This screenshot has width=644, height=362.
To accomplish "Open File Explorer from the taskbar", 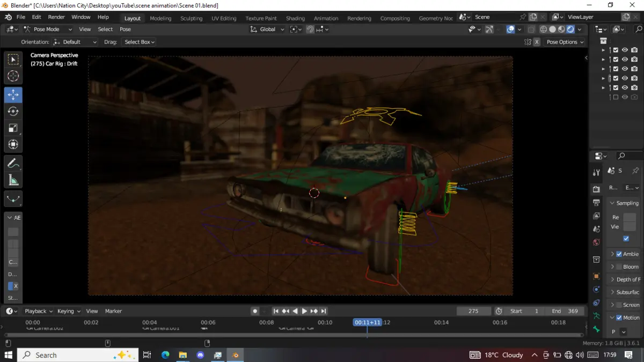I will click(x=183, y=355).
